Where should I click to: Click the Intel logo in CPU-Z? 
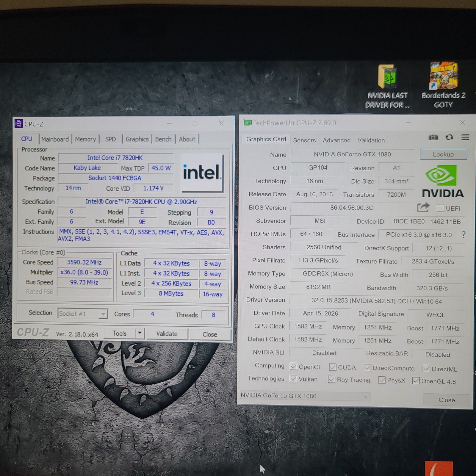202,173
